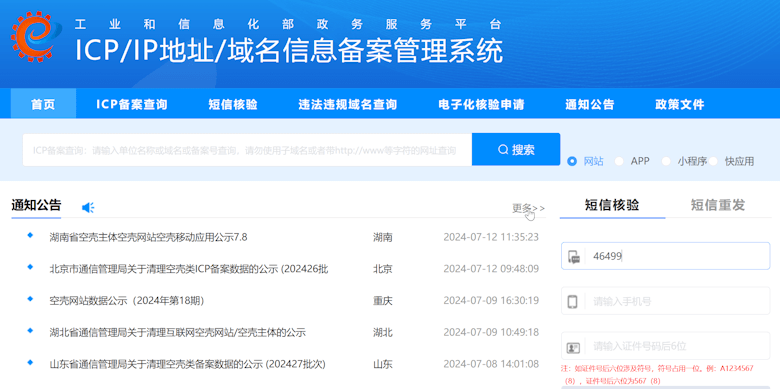Click the 北京 province label
This screenshot has width=780, height=389.
383,269
